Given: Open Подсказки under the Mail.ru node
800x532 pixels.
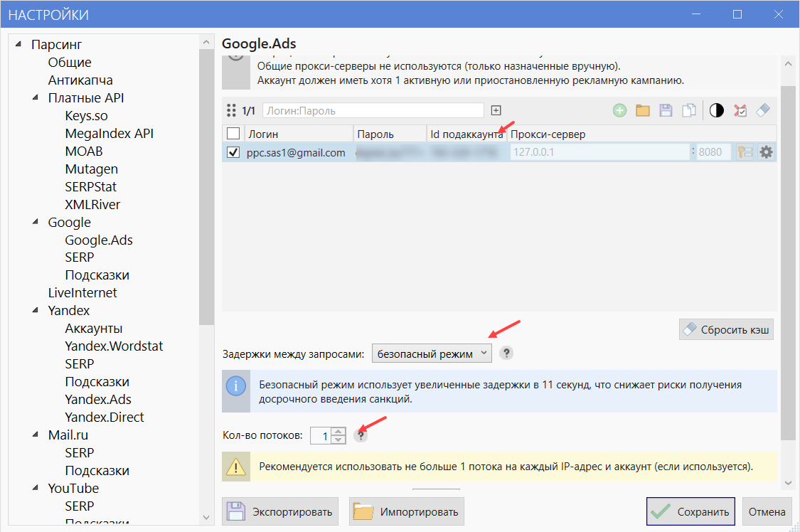Looking at the screenshot, I should point(97,470).
